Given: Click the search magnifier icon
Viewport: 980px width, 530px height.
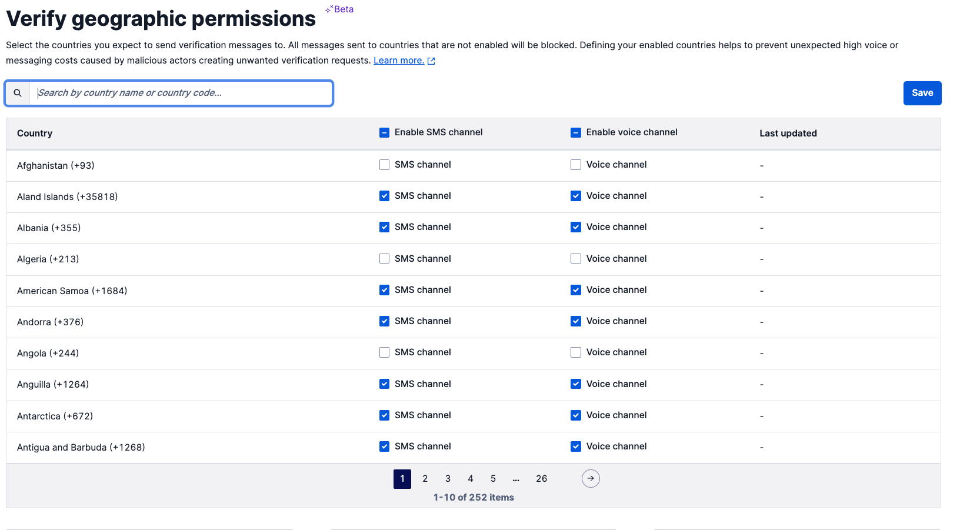Looking at the screenshot, I should pyautogui.click(x=18, y=93).
